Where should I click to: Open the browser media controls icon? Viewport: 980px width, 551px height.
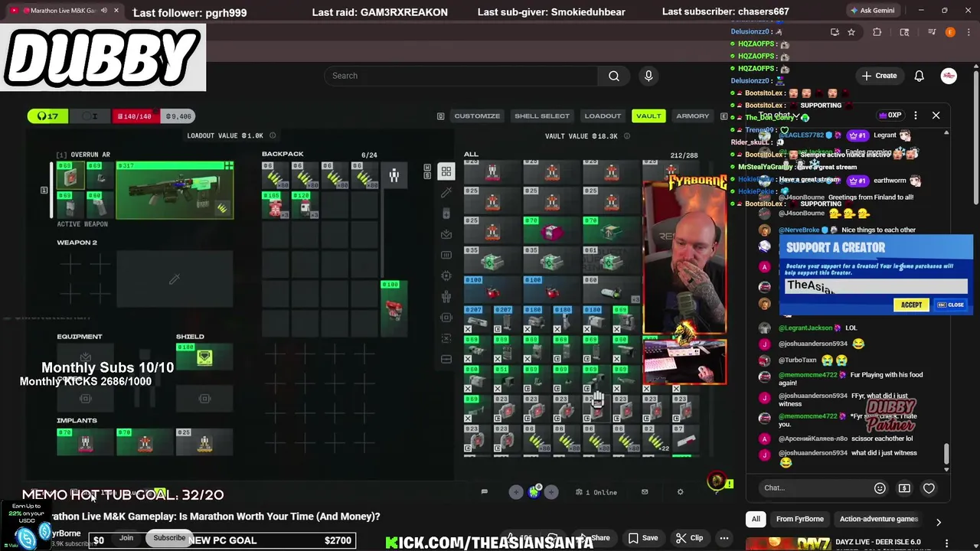[932, 32]
